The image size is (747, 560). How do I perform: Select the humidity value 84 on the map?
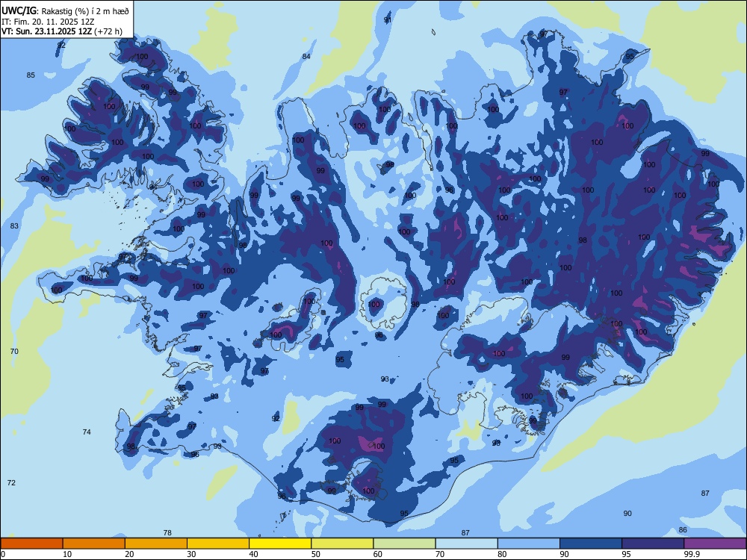coord(306,57)
